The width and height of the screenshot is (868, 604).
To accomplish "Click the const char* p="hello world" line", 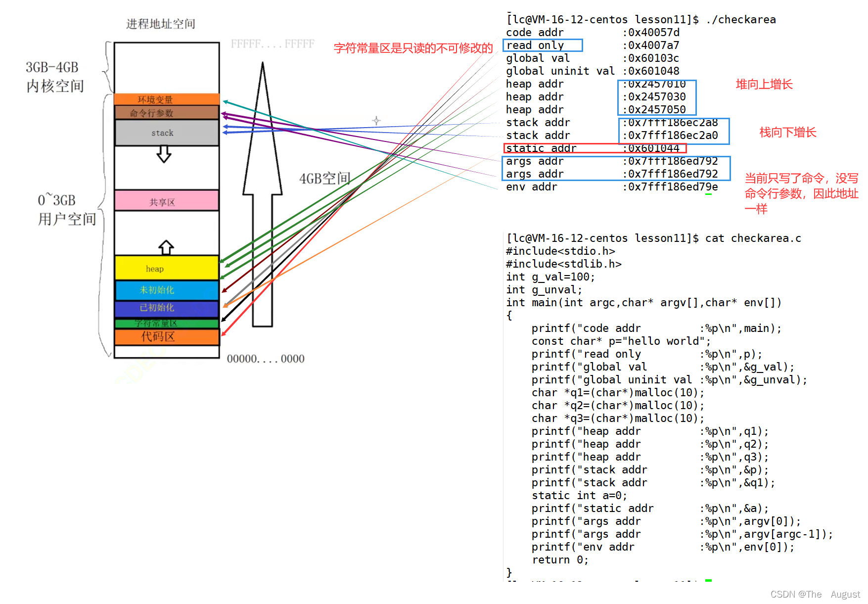I will point(621,341).
